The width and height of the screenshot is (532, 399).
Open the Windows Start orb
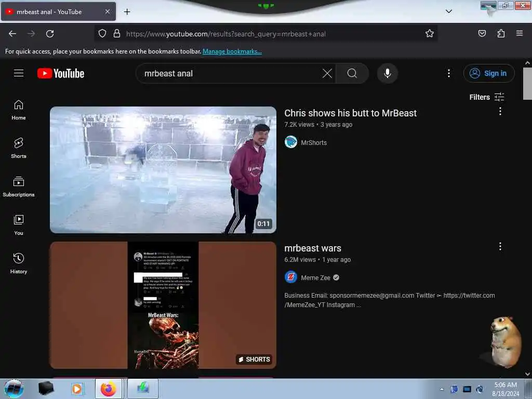point(14,389)
